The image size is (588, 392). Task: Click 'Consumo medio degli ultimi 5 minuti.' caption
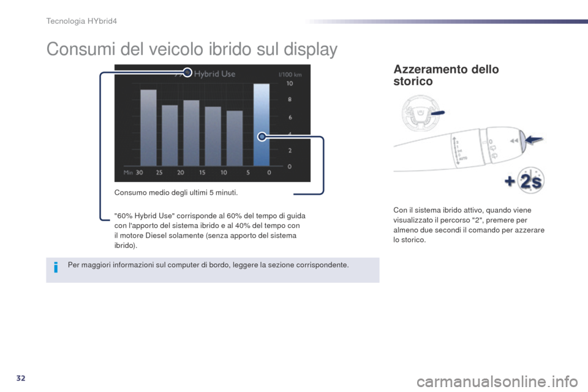176,192
